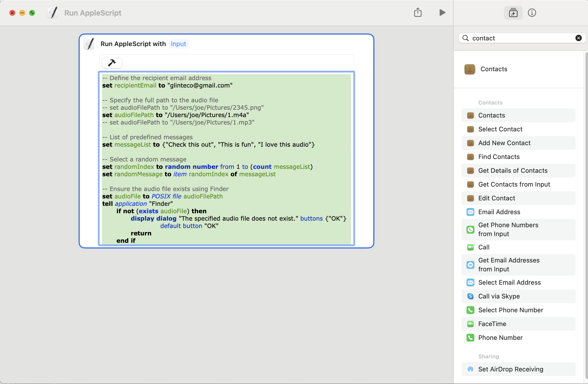Open shortcut details info icon
The width and height of the screenshot is (588, 384).
click(x=532, y=13)
